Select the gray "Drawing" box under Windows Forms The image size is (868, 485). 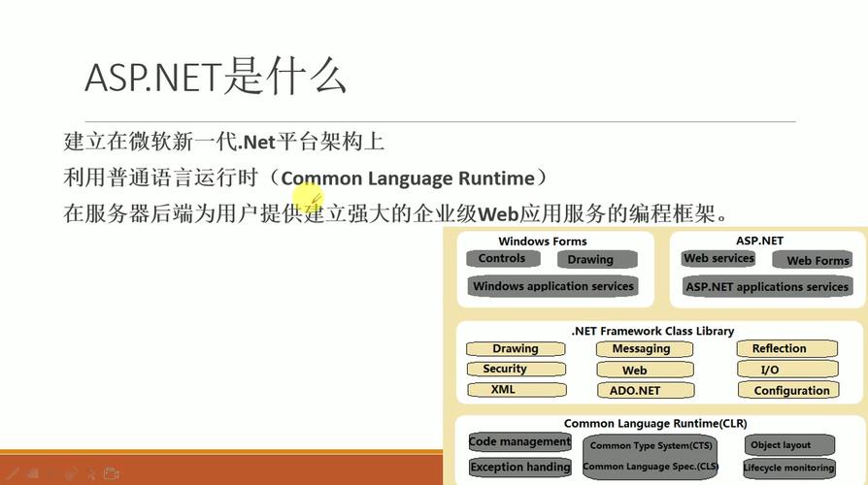coord(597,259)
